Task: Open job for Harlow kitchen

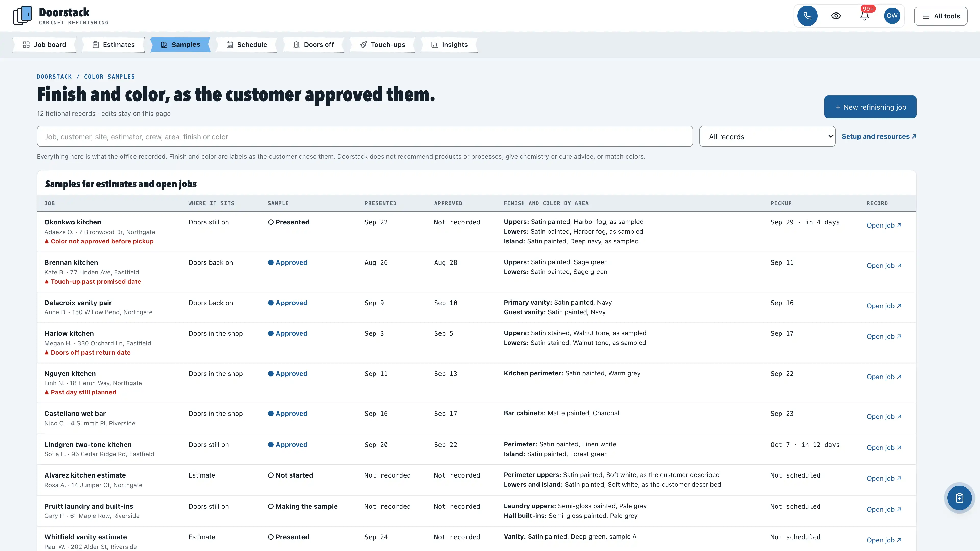Action: point(884,336)
